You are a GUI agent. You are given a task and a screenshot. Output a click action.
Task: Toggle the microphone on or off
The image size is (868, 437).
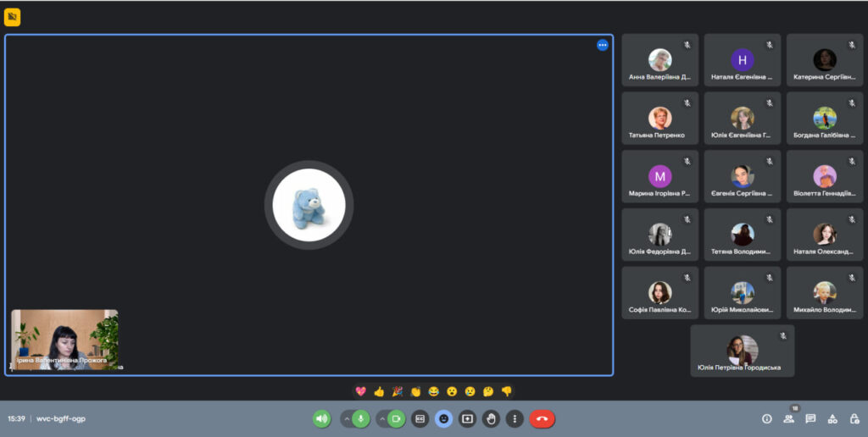(361, 418)
